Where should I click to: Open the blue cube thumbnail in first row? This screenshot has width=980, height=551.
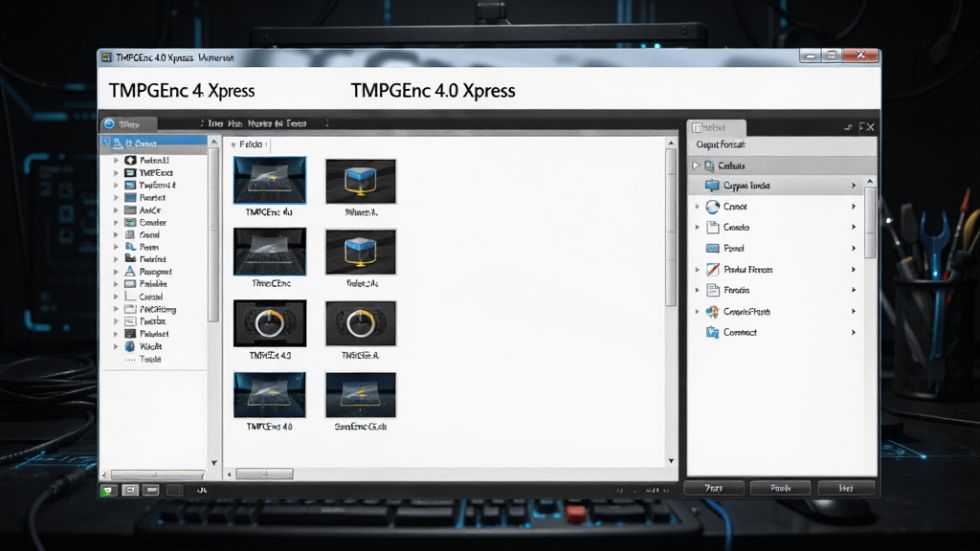(361, 181)
